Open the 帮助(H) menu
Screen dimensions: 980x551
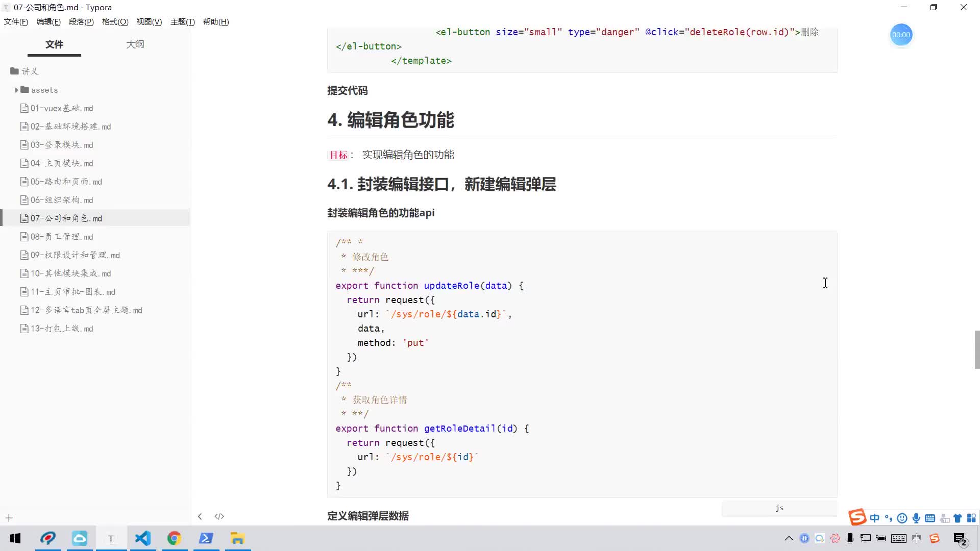216,22
